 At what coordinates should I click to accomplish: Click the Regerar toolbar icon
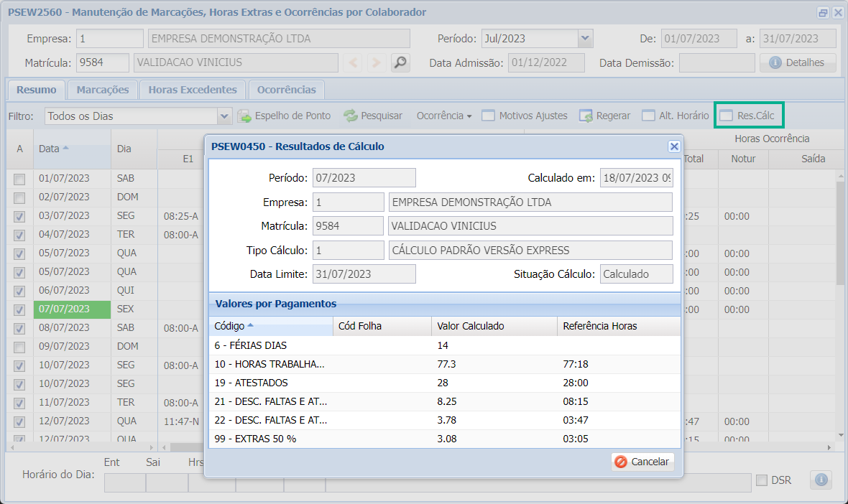click(586, 116)
